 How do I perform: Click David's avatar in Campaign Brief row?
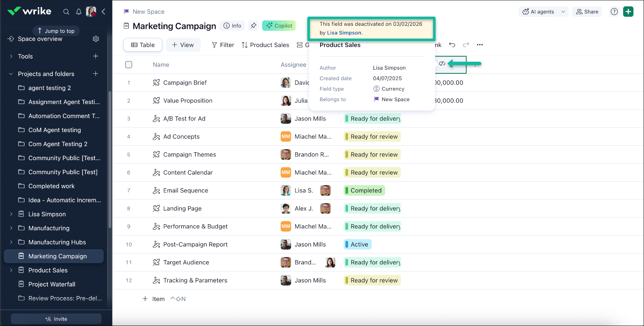coord(286,83)
